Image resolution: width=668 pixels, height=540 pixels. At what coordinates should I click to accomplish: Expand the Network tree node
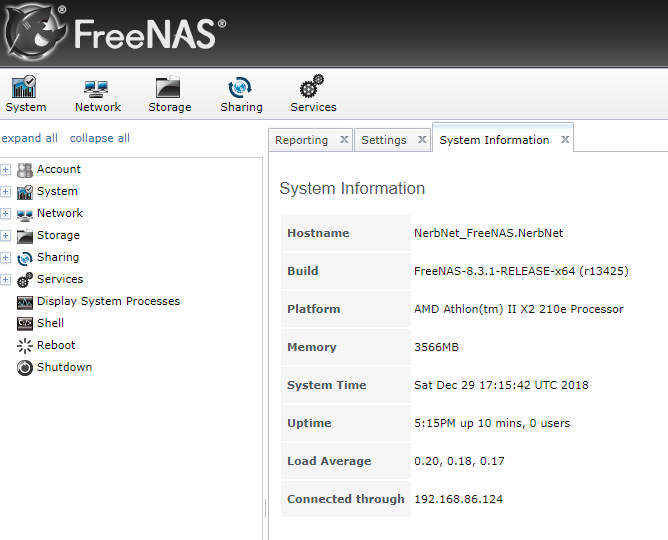pyautogui.click(x=6, y=213)
